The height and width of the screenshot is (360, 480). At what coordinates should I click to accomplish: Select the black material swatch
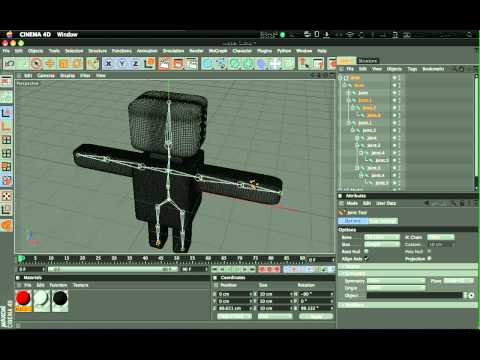click(60, 300)
